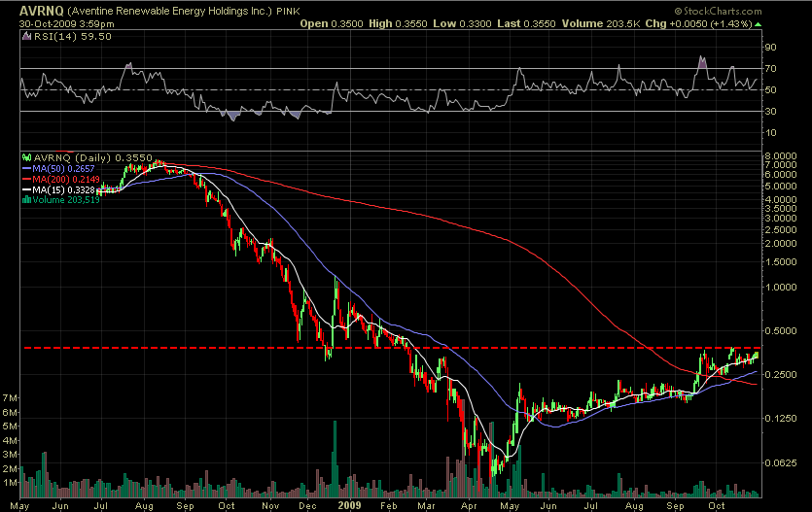The width and height of the screenshot is (812, 512).
Task: Click the volume bars icon in legend
Action: click(x=26, y=199)
